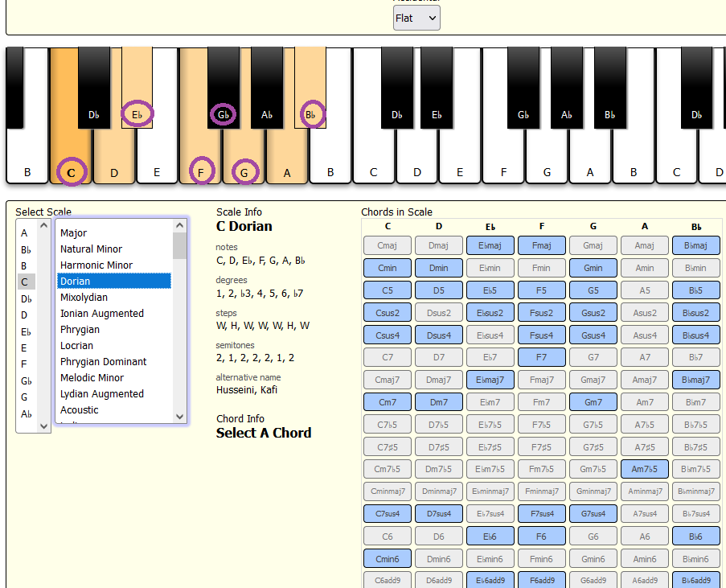726x588 pixels.
Task: Select the F6add9 chord
Action: [541, 580]
